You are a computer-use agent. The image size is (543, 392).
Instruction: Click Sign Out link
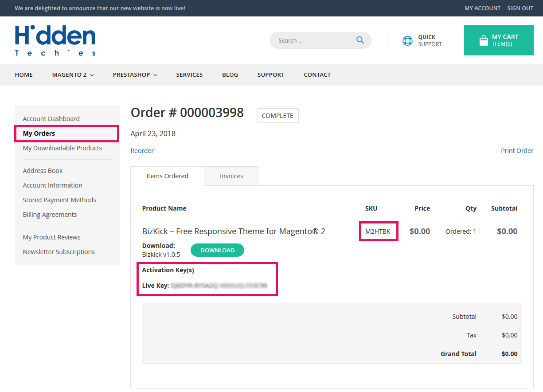(x=520, y=8)
